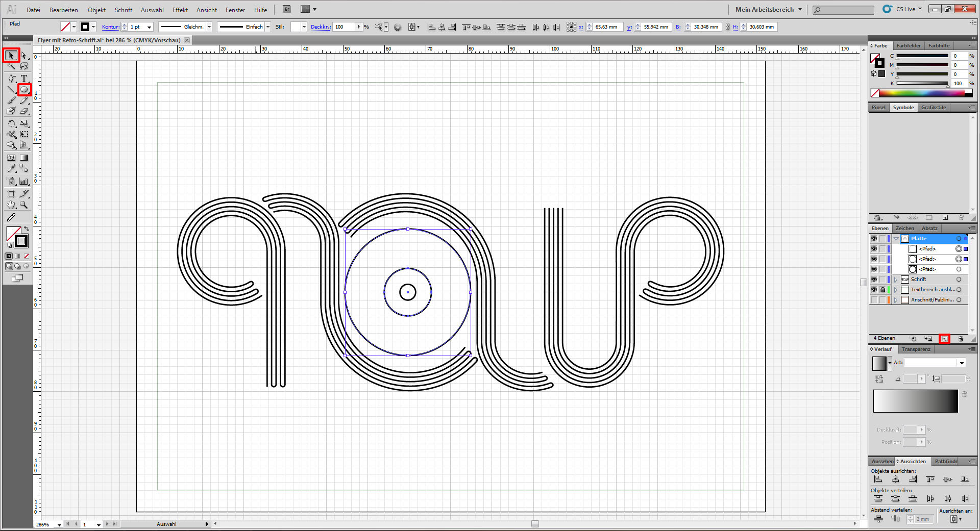Open the stroke weight dropdown (1 pt)

point(149,27)
